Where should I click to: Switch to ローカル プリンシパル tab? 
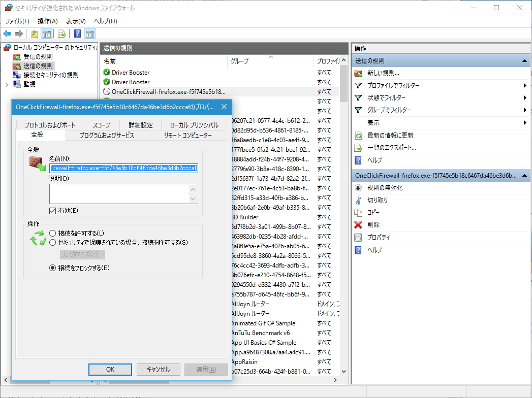tap(194, 125)
